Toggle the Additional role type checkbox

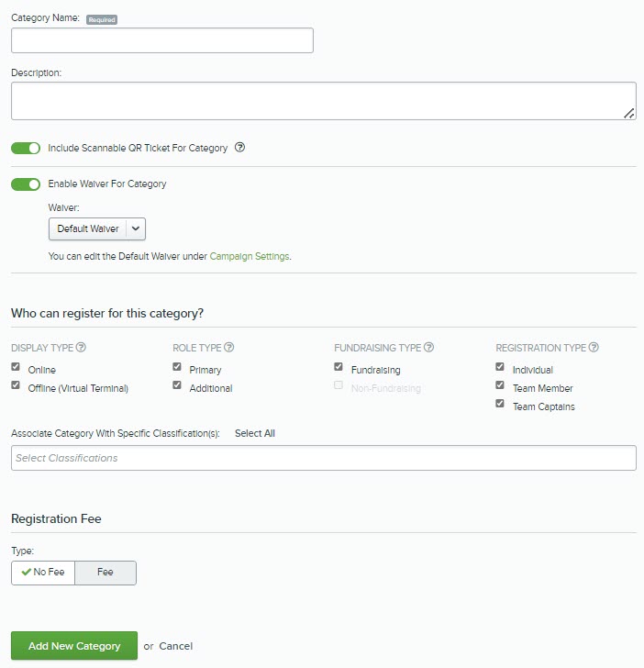pos(177,384)
